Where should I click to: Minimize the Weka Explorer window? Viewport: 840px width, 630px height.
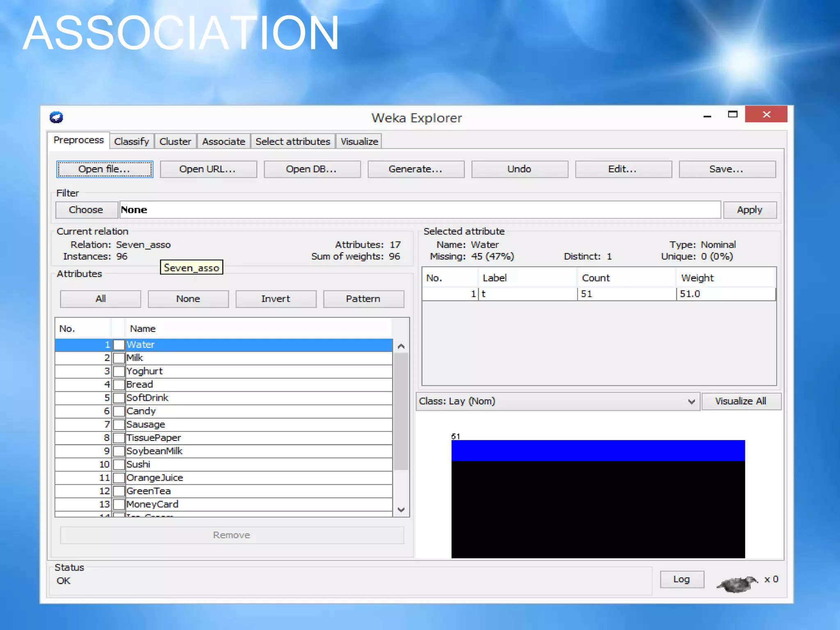click(707, 116)
